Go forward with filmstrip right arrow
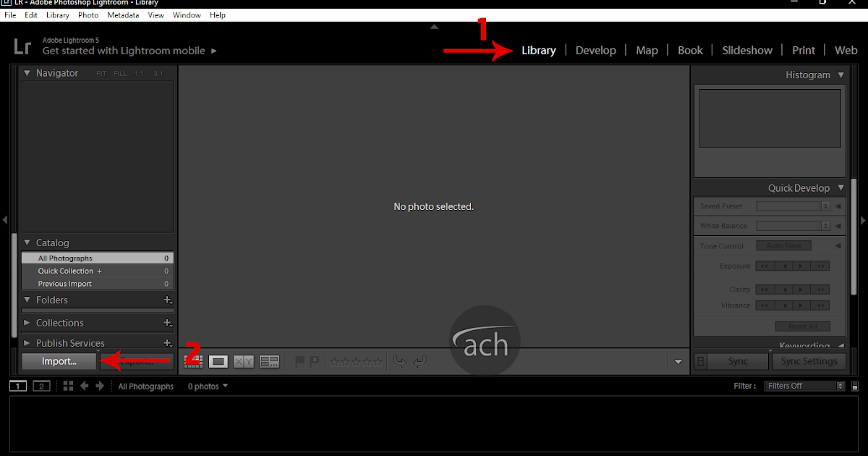Viewport: 868px width, 456px height. pyautogui.click(x=100, y=386)
